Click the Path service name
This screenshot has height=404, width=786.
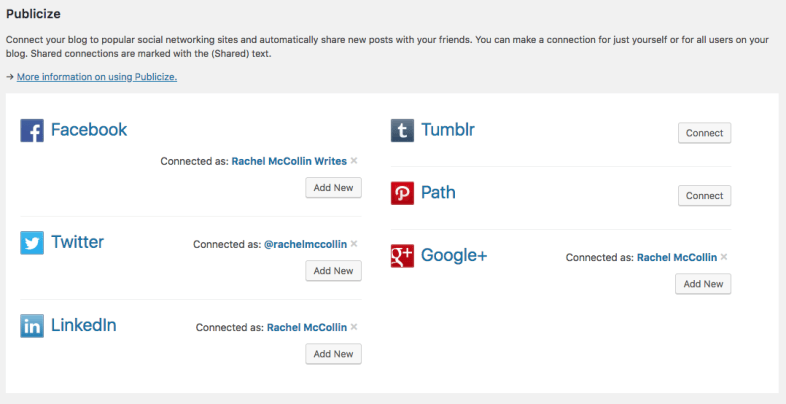pyautogui.click(x=439, y=192)
